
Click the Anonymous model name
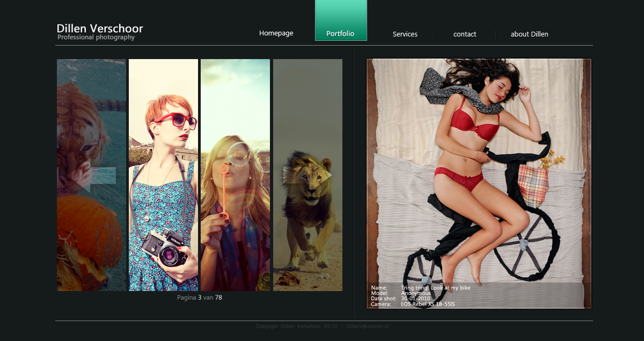416,293
